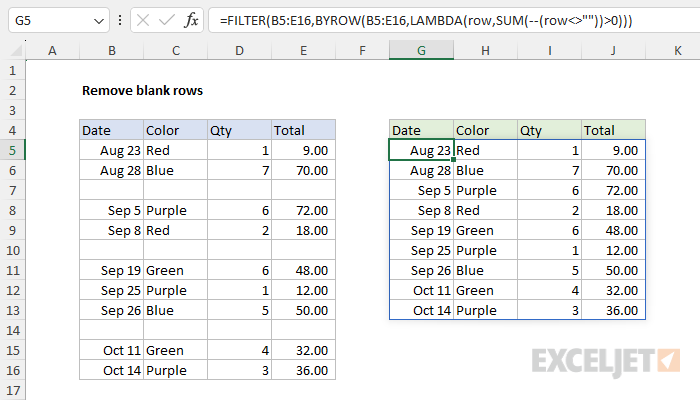Click the 'Total' header in column E
700x400 pixels.
(303, 130)
